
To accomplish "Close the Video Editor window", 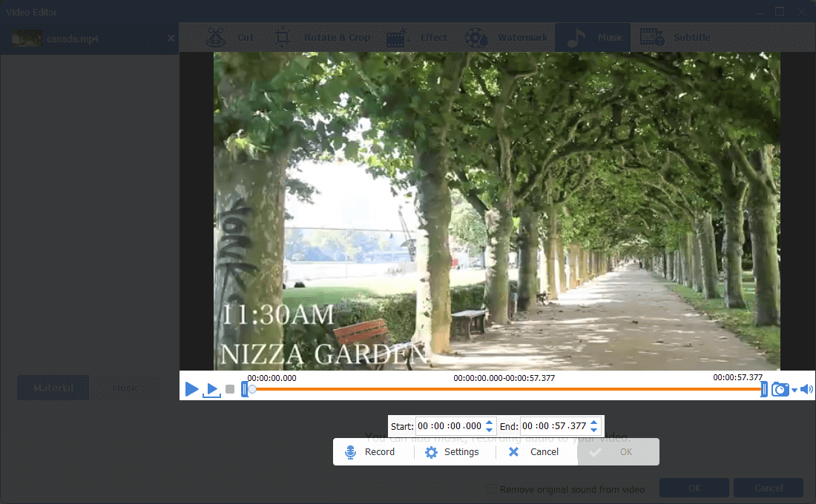I will (x=801, y=11).
